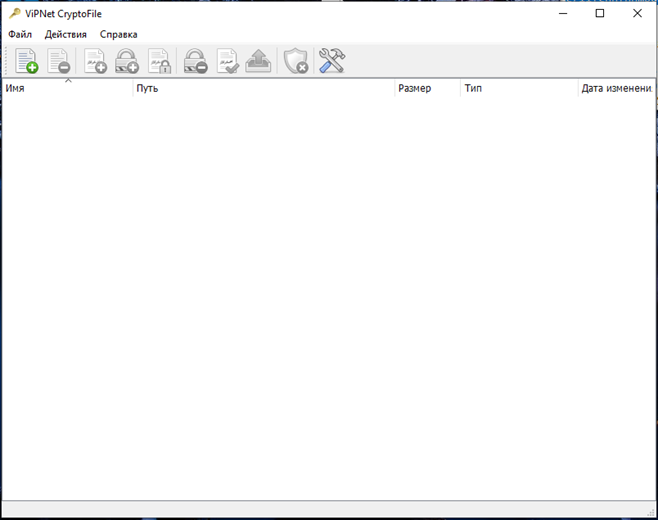This screenshot has width=658, height=520.
Task: Open the Файл menu
Action: [20, 34]
